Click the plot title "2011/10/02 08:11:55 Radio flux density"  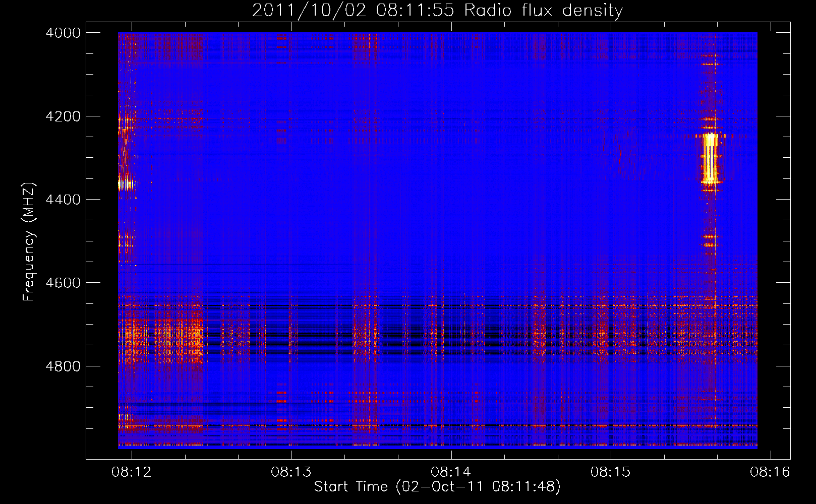[437, 11]
